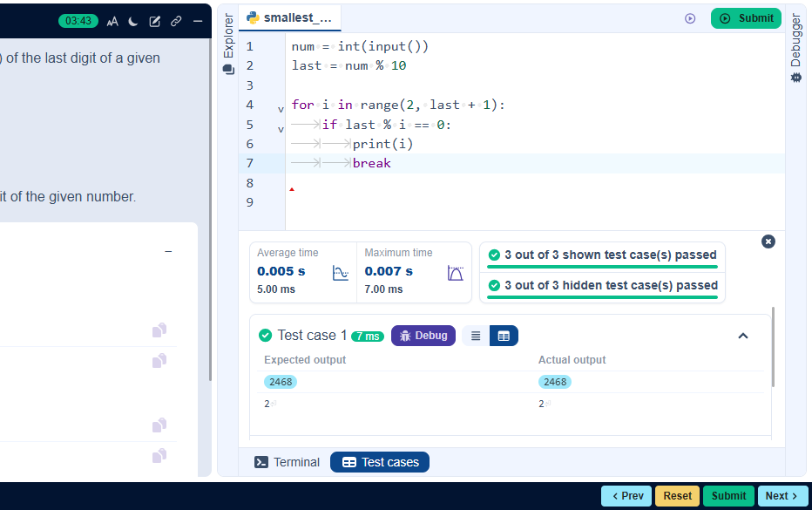This screenshot has width=812, height=510.
Task: Open the notes edit icon
Action: (x=154, y=21)
